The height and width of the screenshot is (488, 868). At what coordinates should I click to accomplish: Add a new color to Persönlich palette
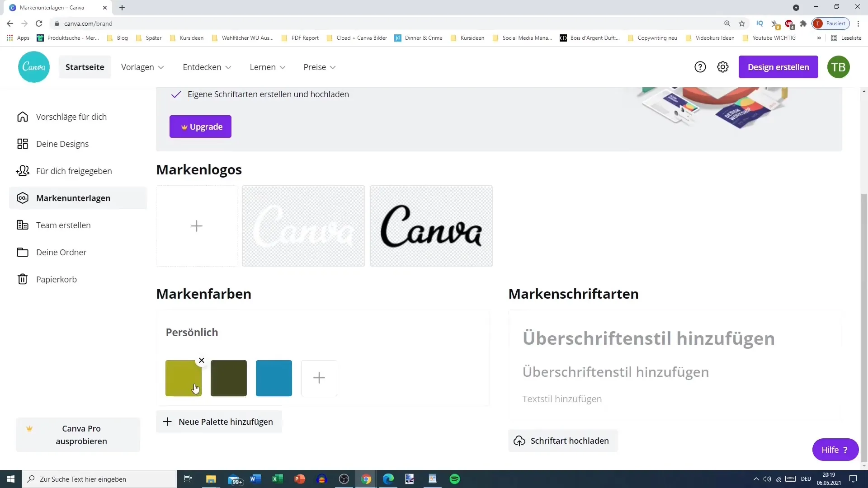click(319, 378)
